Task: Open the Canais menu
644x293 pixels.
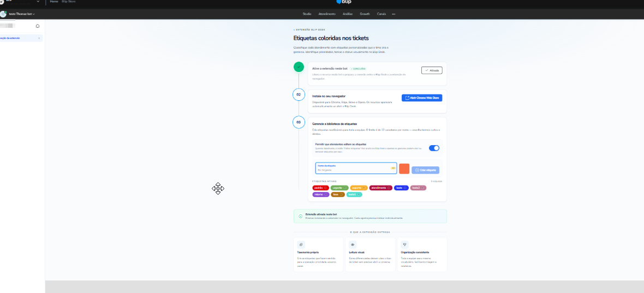Action: click(381, 14)
